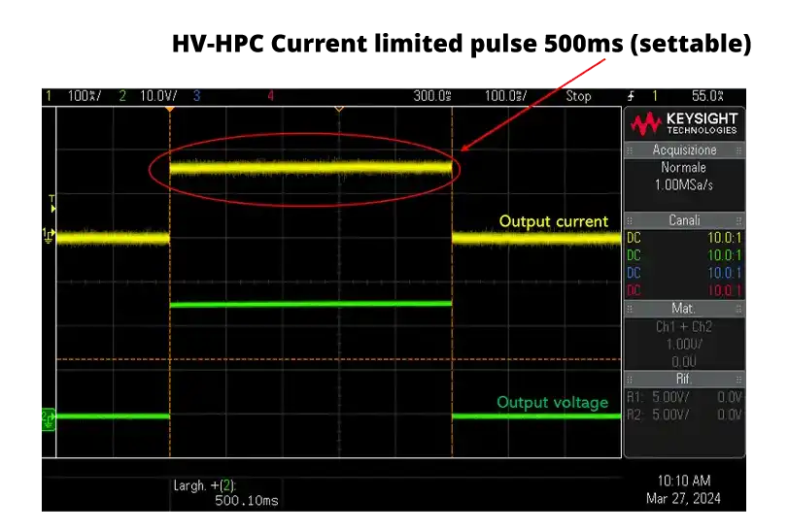Open the Acquisizione panel header
The image size is (788, 532).
point(684,150)
